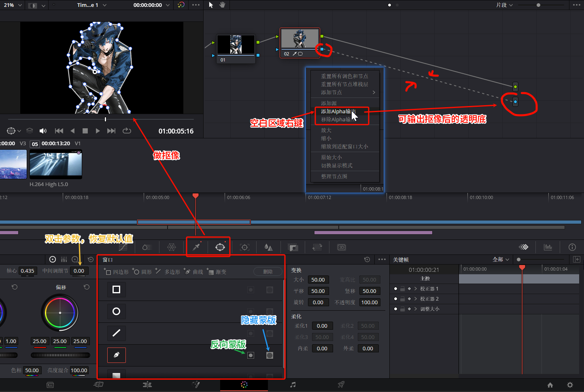Go to project home
Screen dimensions: 584x392
click(550, 385)
